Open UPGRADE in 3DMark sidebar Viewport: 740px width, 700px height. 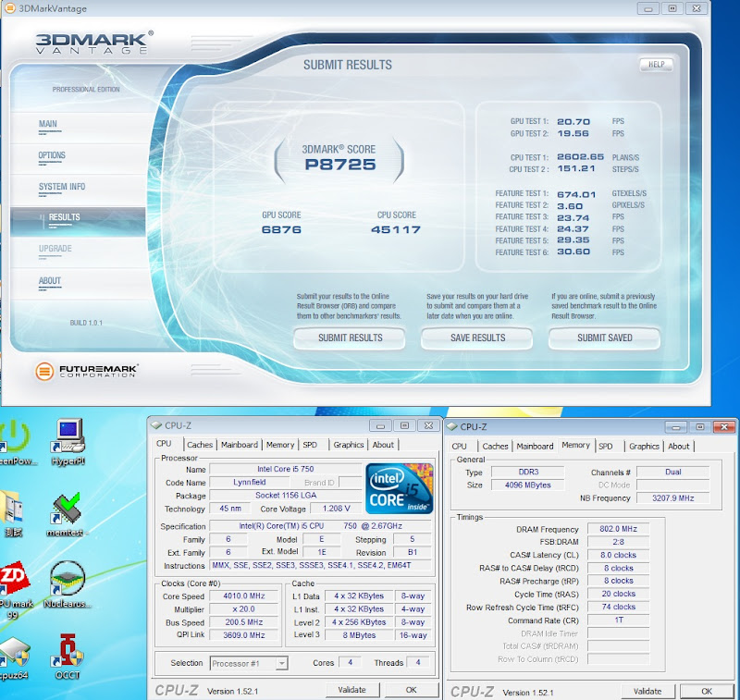tap(55, 249)
